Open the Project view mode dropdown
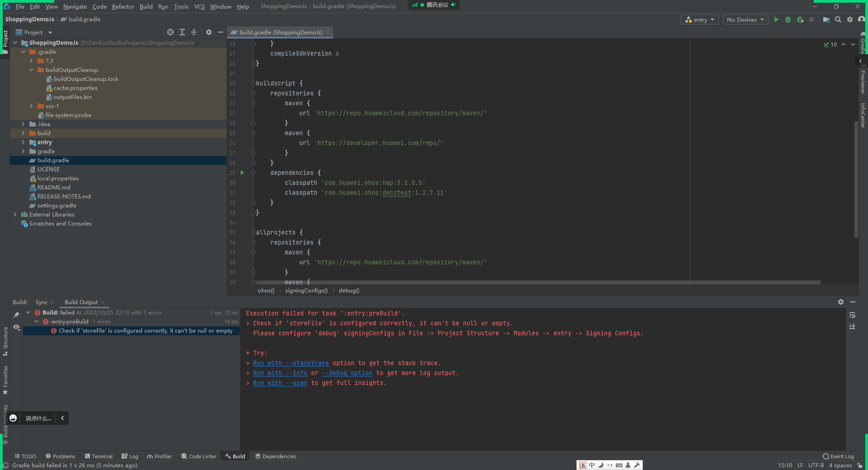868x470 pixels. click(34, 32)
